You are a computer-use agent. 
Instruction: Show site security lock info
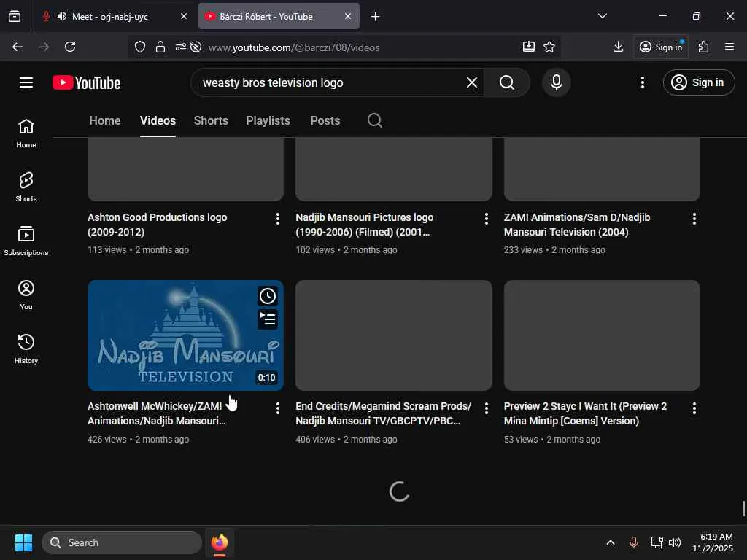[160, 47]
